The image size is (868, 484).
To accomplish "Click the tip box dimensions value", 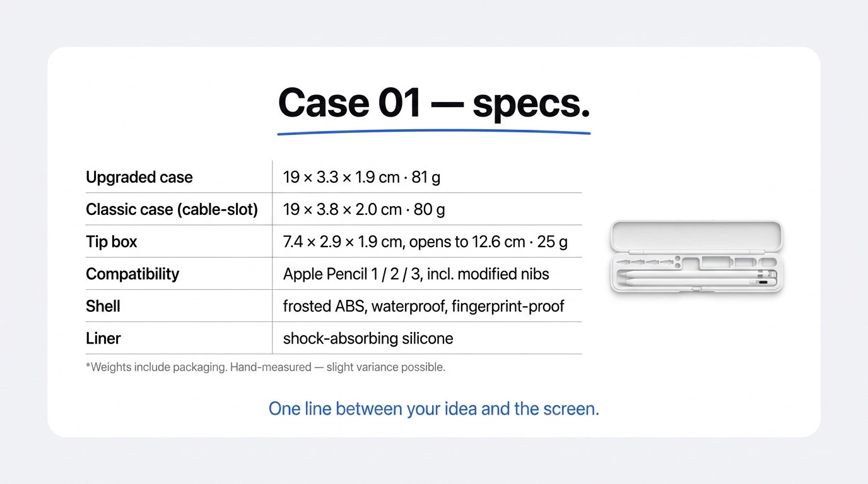I will tap(425, 241).
